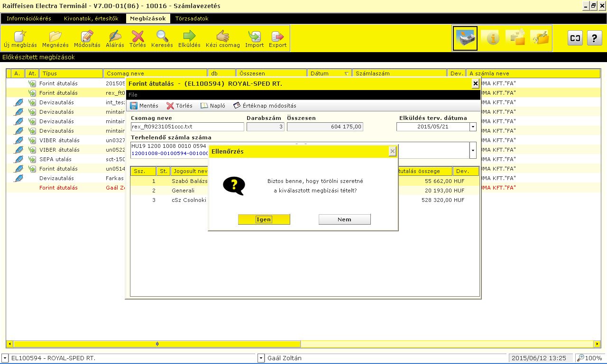607x364 pixels.
Task: Select the highlighted terminal module icon
Action: [x=465, y=38]
